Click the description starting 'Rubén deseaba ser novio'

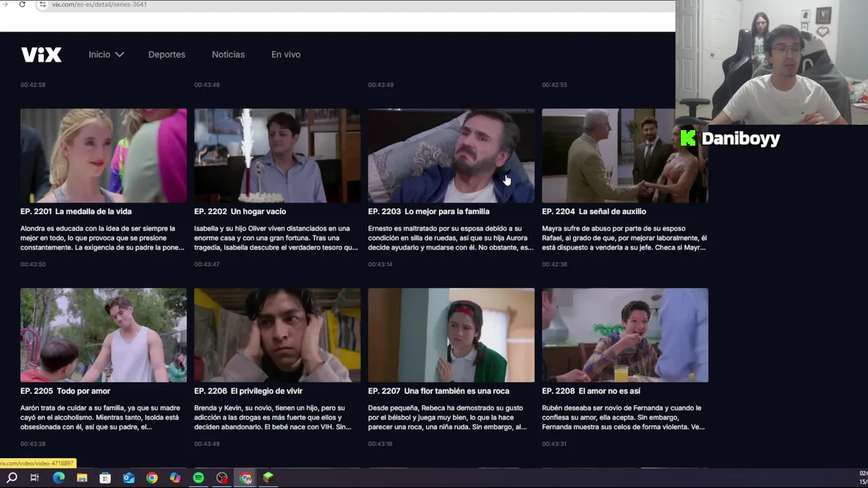pyautogui.click(x=623, y=418)
